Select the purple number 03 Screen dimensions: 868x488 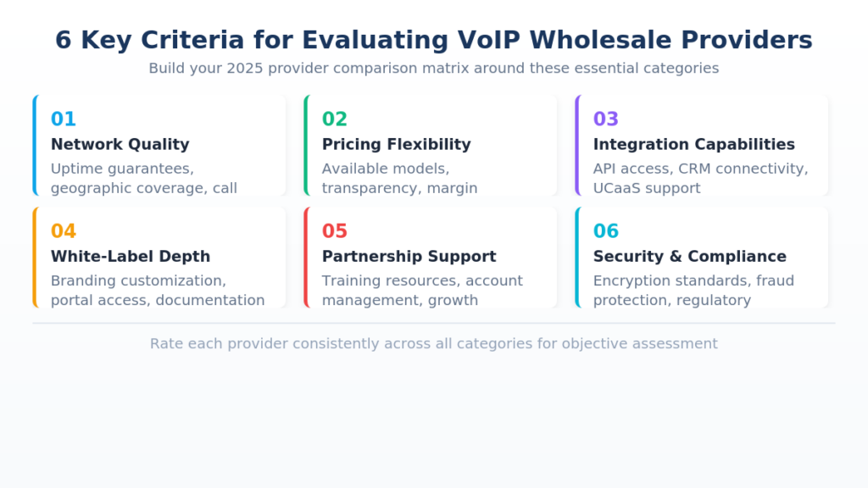point(606,119)
